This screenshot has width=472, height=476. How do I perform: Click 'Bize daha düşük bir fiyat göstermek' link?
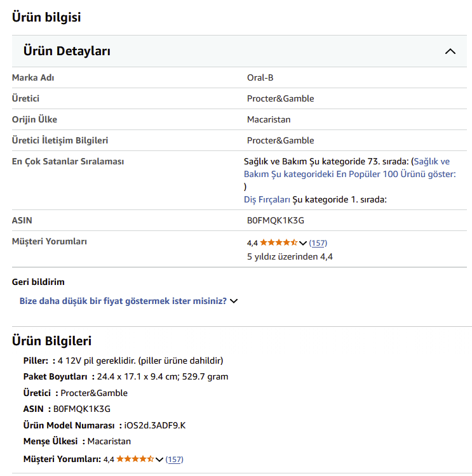(123, 301)
